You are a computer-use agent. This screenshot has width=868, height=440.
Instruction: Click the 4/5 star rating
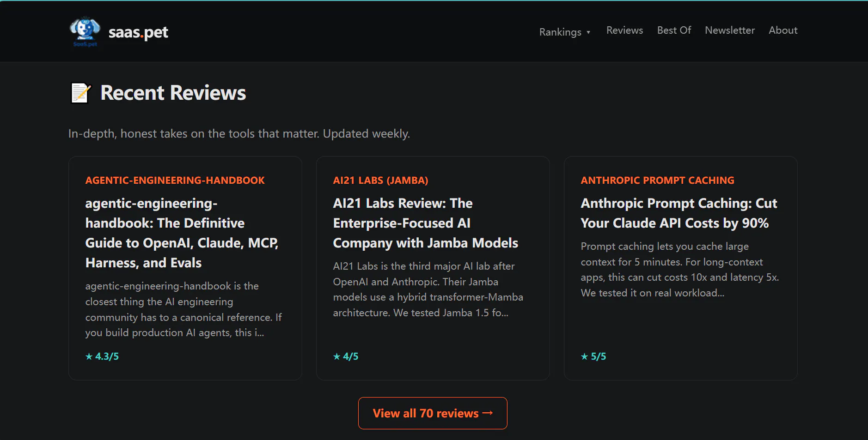(346, 356)
